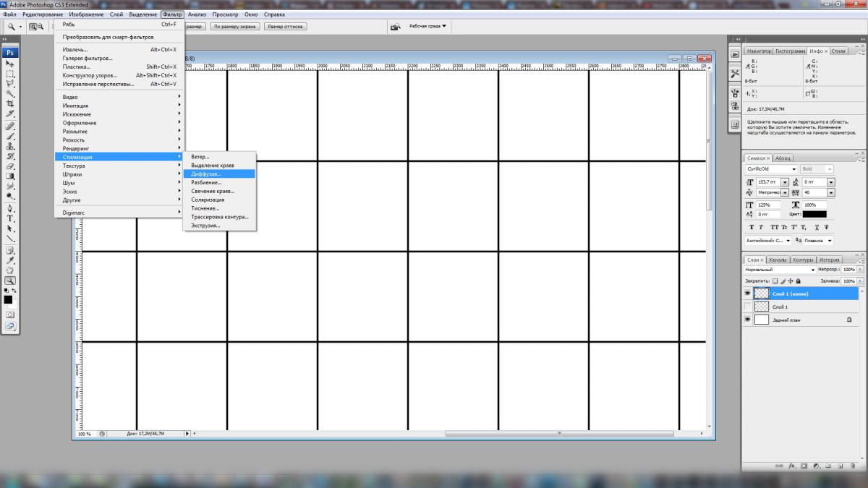Toggle Quick Mask mode
The height and width of the screenshot is (488, 868).
pos(11,314)
